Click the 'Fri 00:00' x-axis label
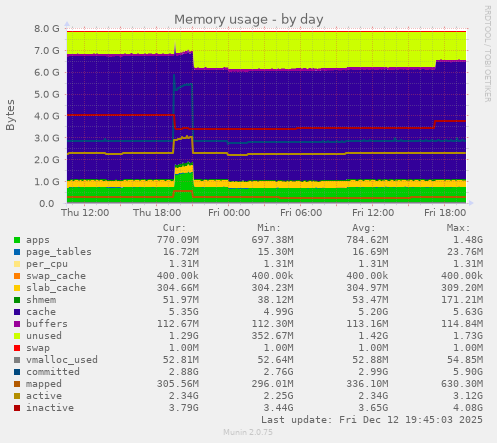 click(229, 213)
